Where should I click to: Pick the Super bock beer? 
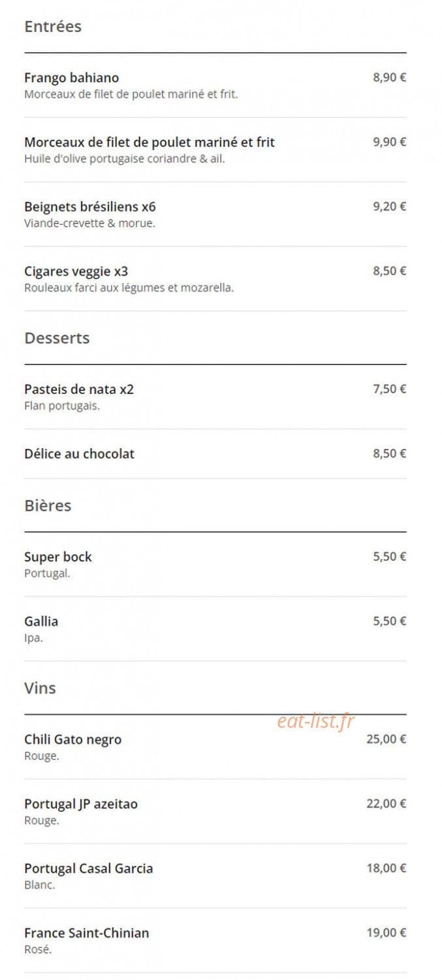(x=58, y=557)
